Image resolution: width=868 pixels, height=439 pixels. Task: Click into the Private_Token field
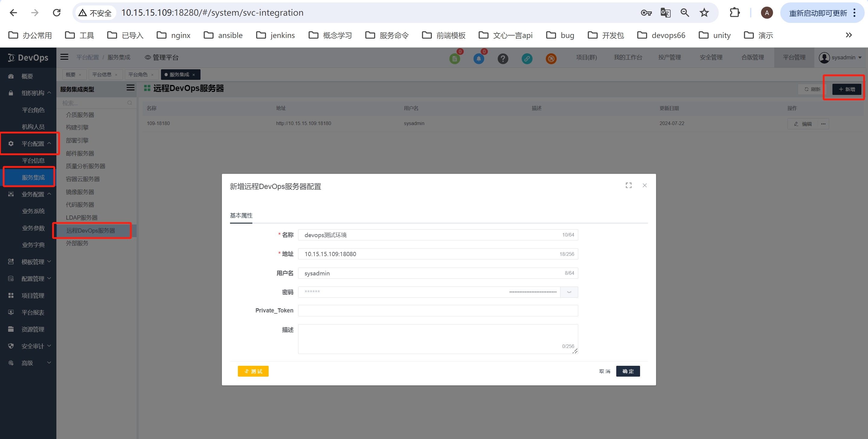pyautogui.click(x=438, y=310)
